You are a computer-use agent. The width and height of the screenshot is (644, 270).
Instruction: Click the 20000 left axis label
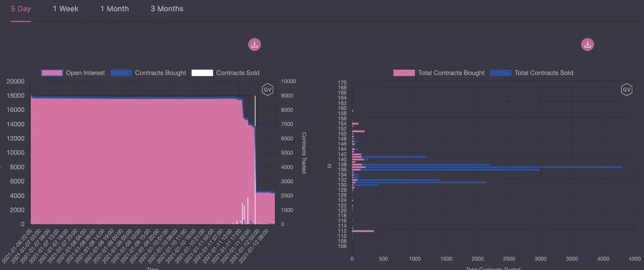point(15,81)
